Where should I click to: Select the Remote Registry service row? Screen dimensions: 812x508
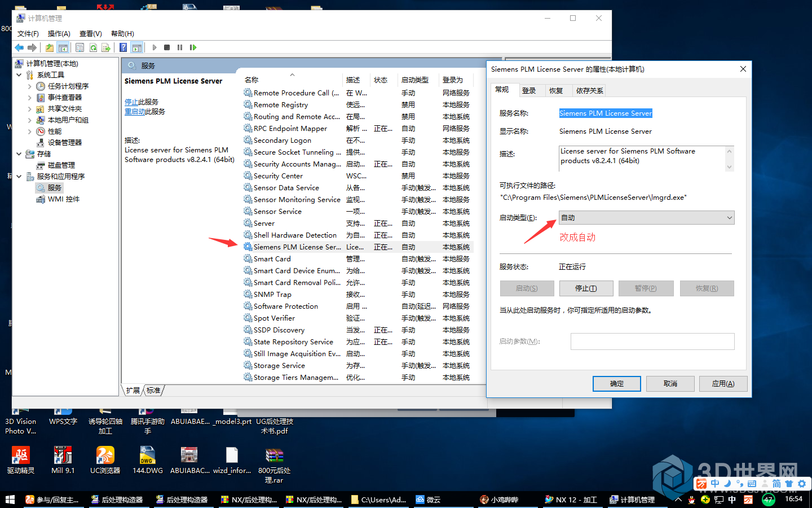(x=358, y=105)
